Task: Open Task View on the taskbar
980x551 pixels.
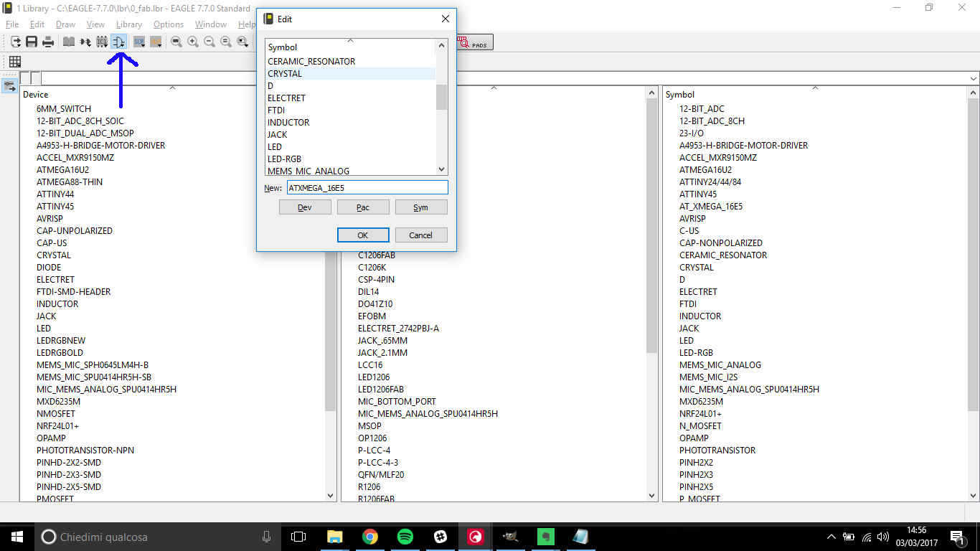Action: point(298,537)
